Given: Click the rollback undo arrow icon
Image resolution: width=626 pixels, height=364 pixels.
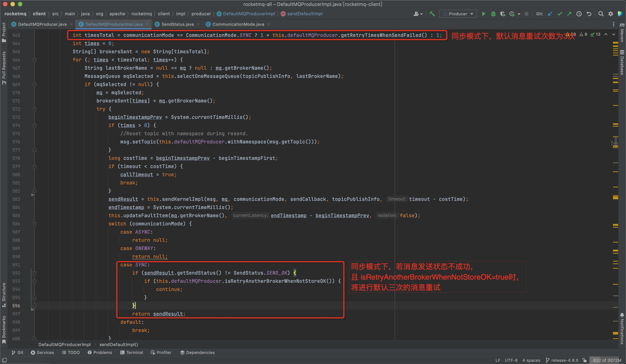Looking at the screenshot, I should [589, 14].
